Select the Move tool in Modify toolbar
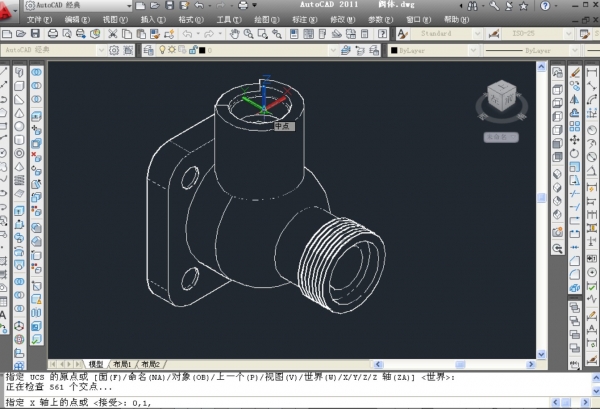600x409 pixels. click(574, 140)
